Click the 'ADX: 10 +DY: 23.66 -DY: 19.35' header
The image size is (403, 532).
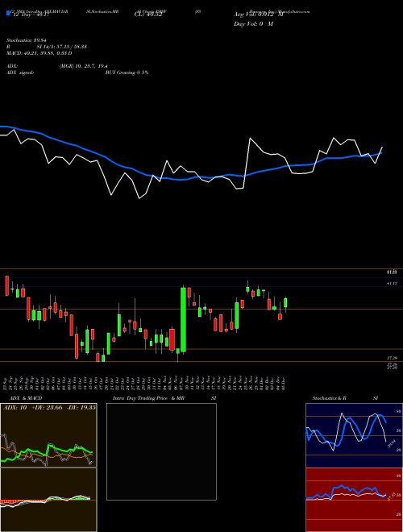[49, 408]
